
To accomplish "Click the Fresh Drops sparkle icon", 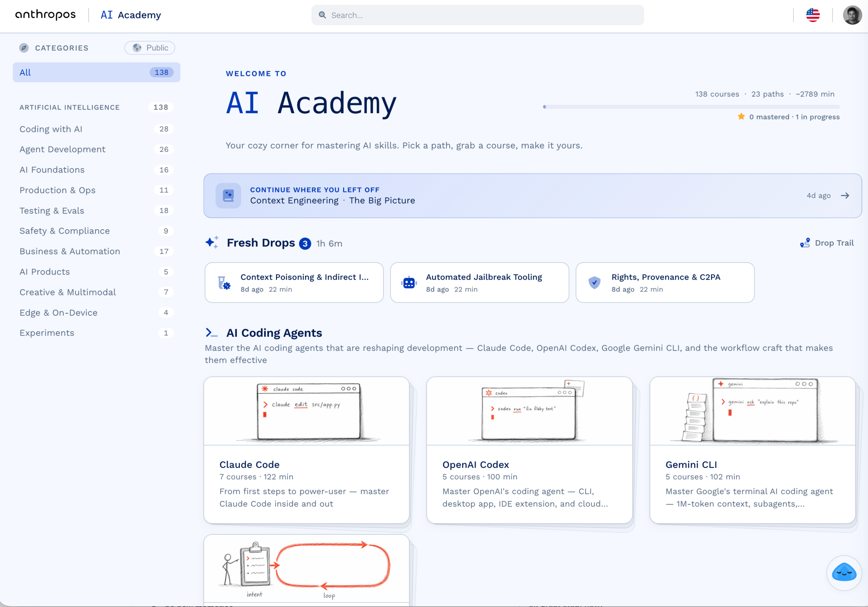I will 212,242.
